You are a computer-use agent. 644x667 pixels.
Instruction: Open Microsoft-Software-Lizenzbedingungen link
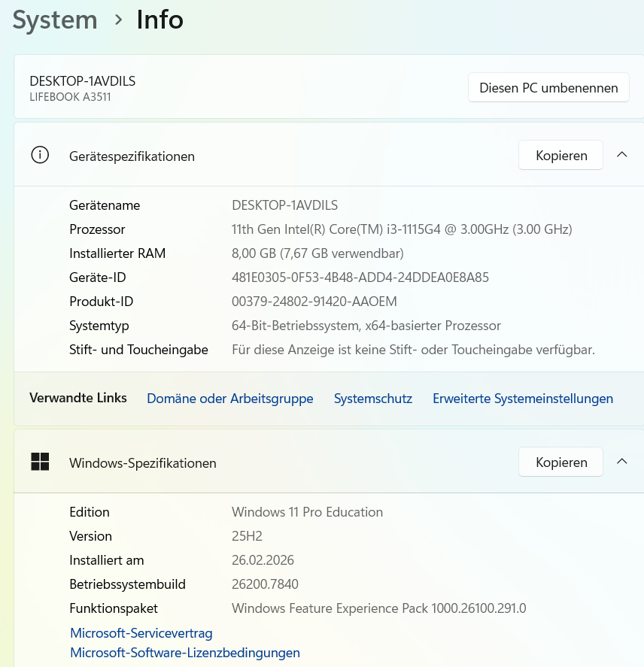(x=185, y=653)
